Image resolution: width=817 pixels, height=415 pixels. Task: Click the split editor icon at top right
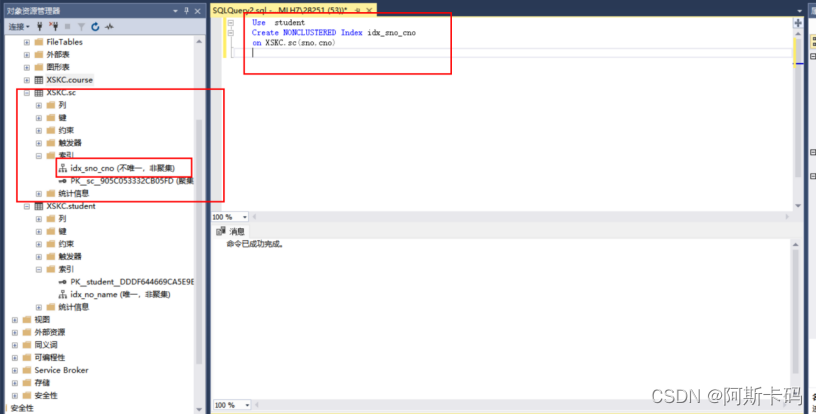tap(798, 23)
